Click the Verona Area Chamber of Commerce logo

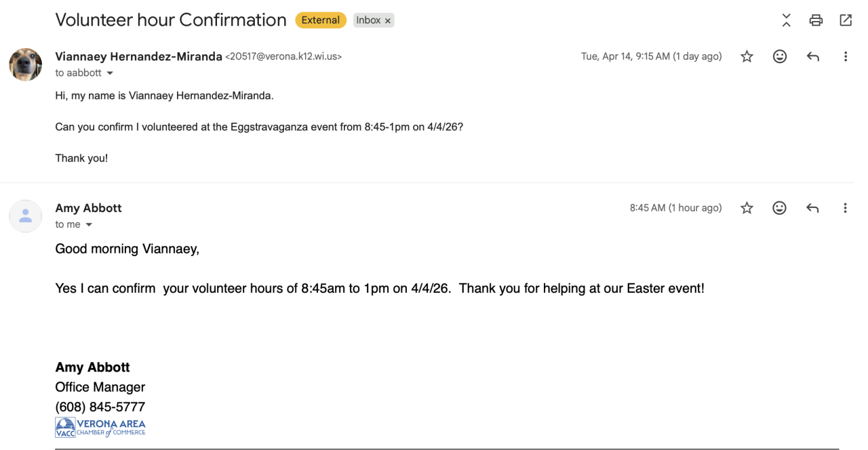pyautogui.click(x=100, y=428)
